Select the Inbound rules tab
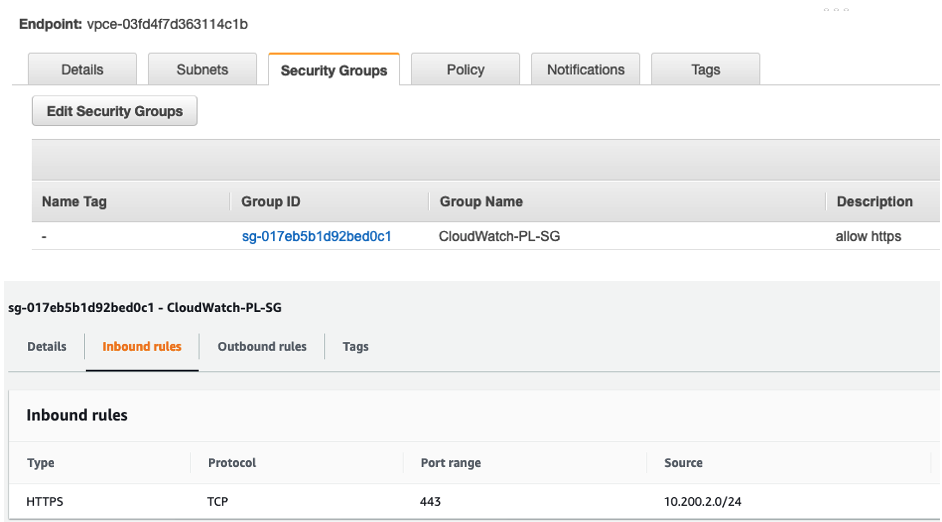The width and height of the screenshot is (942, 522). pyautogui.click(x=142, y=347)
